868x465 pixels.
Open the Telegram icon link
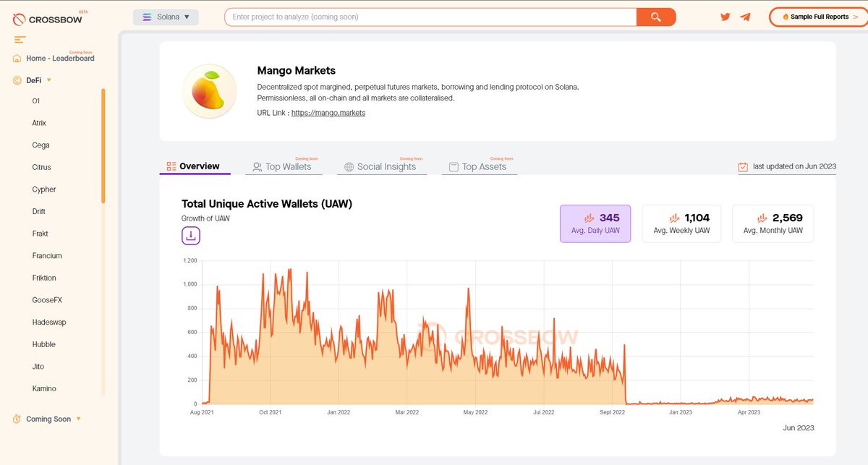pos(745,17)
